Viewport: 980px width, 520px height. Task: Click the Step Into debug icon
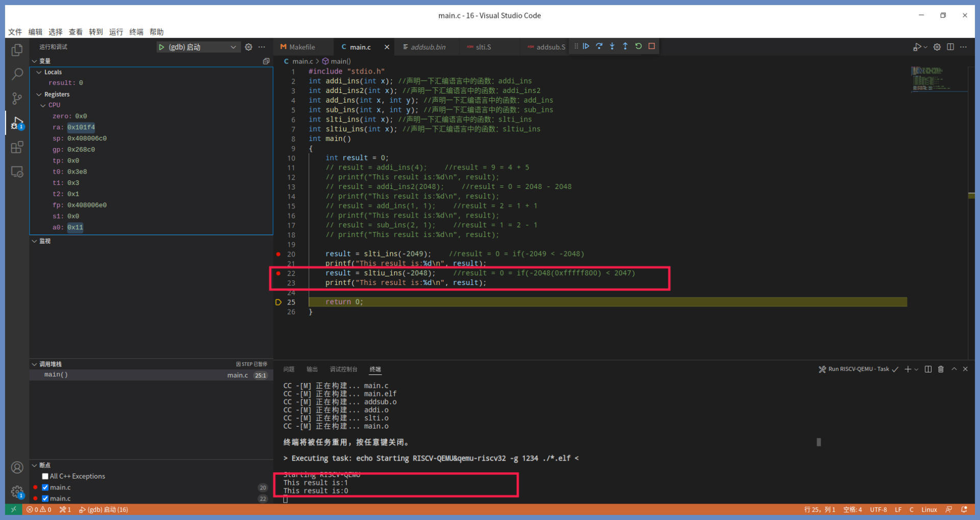pos(612,46)
